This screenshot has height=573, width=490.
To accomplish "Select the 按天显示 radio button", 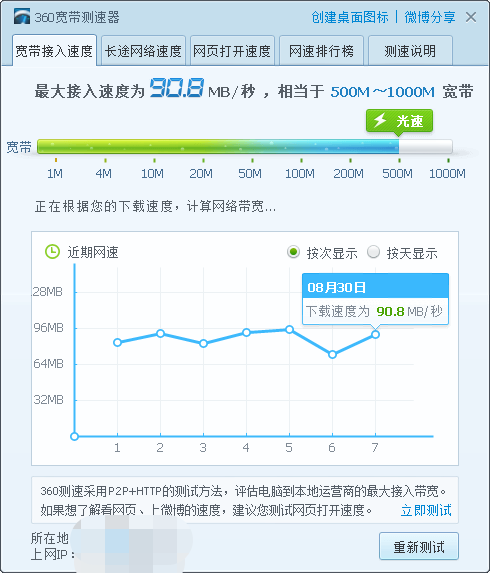I will point(373,252).
